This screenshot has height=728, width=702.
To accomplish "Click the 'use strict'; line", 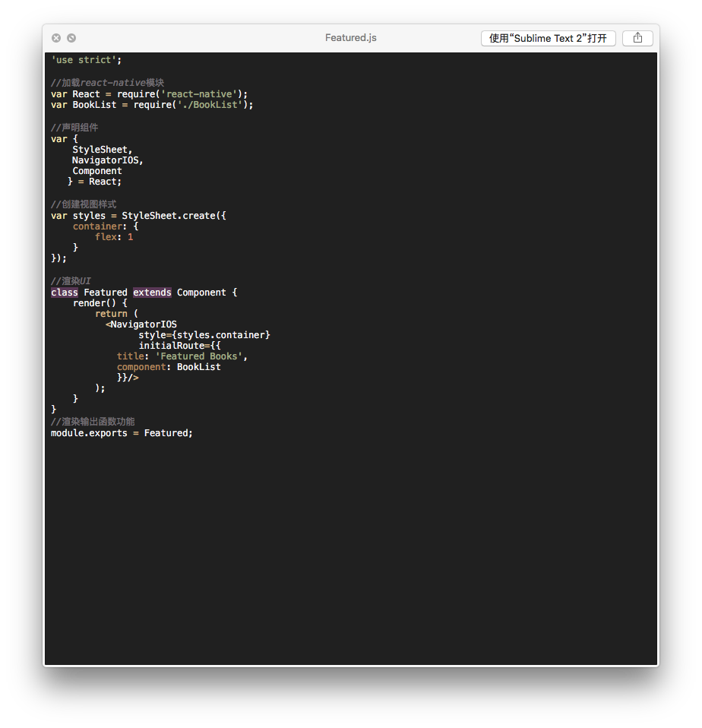I will tap(87, 60).
